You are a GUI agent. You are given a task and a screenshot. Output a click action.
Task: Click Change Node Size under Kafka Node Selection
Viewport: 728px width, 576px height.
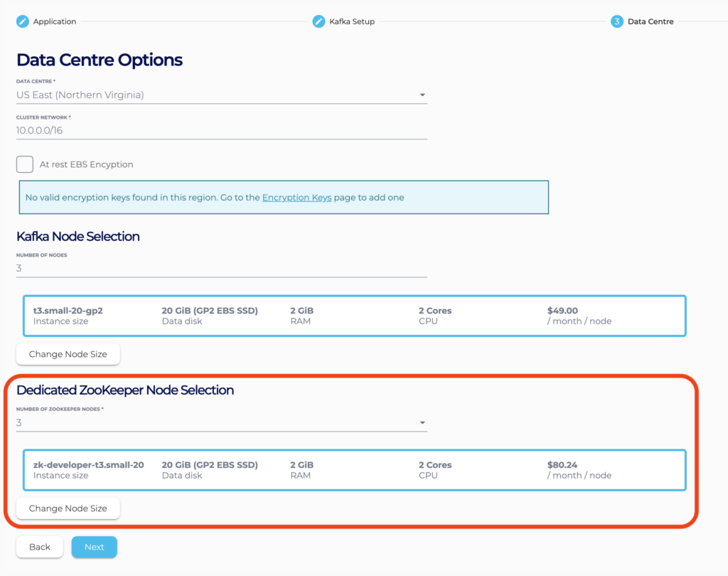[68, 354]
